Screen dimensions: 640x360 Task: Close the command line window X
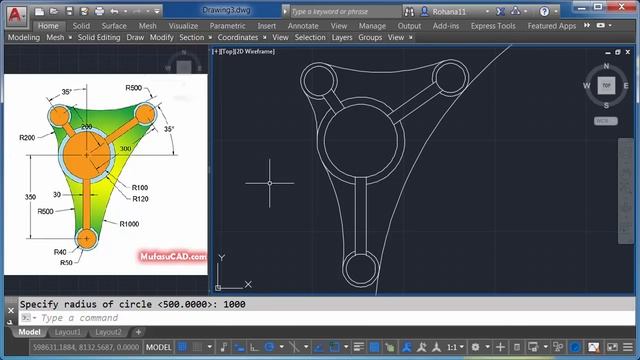click(x=11, y=311)
